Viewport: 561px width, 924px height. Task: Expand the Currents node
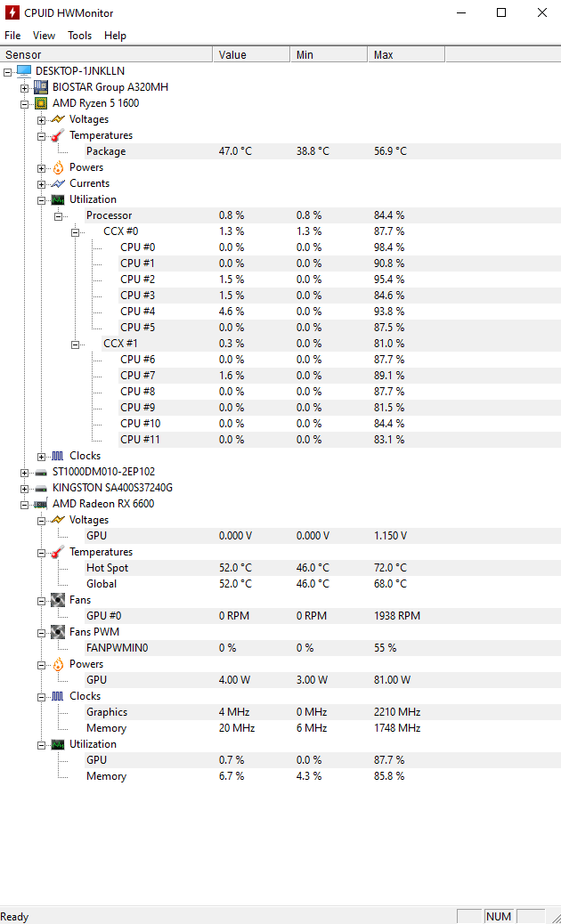(x=41, y=184)
